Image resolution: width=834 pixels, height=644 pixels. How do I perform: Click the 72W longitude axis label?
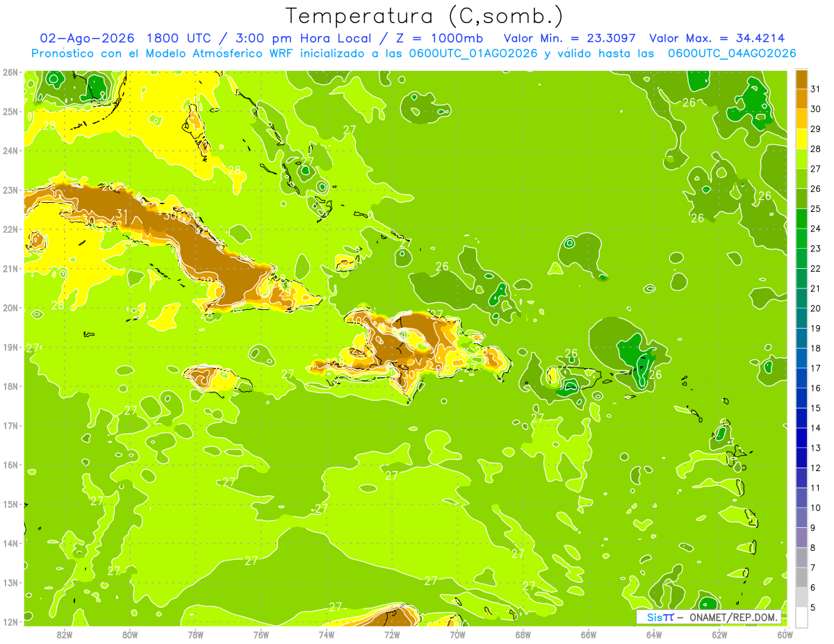pos(392,634)
